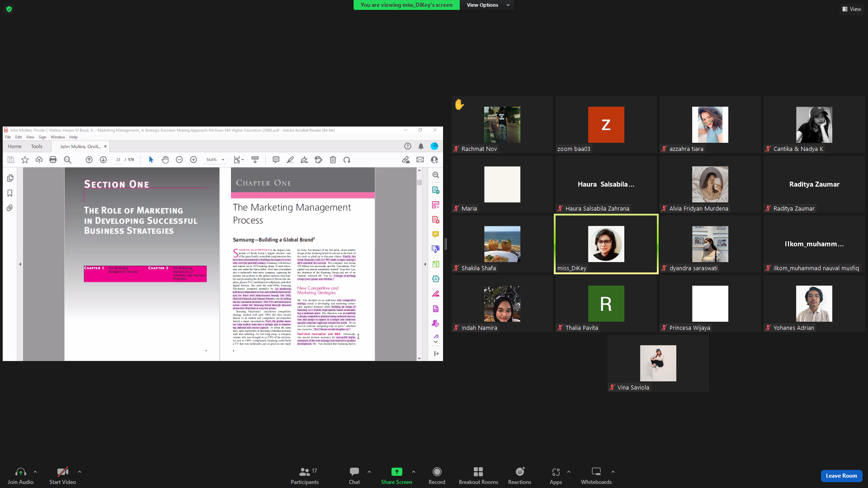This screenshot has width=868, height=488.
Task: Open Acrobat notifications bell
Action: pyautogui.click(x=421, y=146)
